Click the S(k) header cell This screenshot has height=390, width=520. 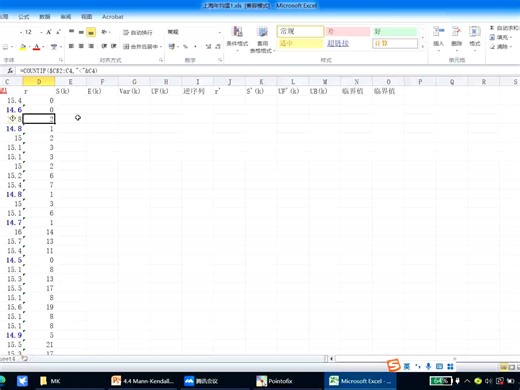click(70, 91)
